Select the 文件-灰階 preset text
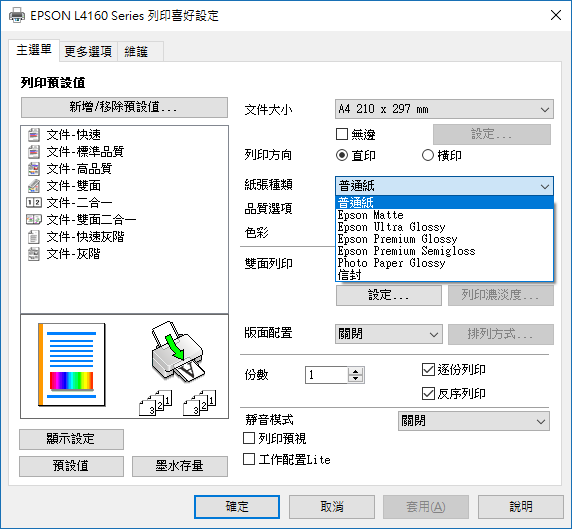572x529 pixels. [73, 254]
